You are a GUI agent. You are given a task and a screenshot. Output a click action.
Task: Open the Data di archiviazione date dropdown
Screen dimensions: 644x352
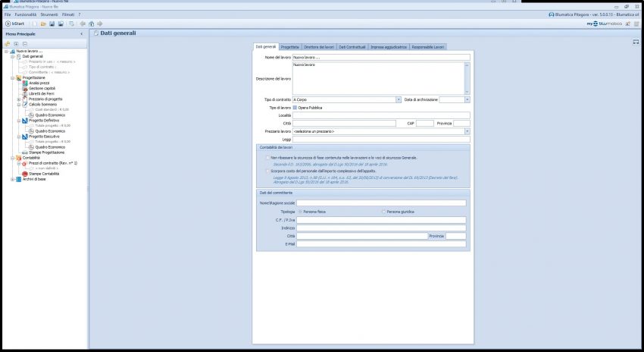(467, 99)
